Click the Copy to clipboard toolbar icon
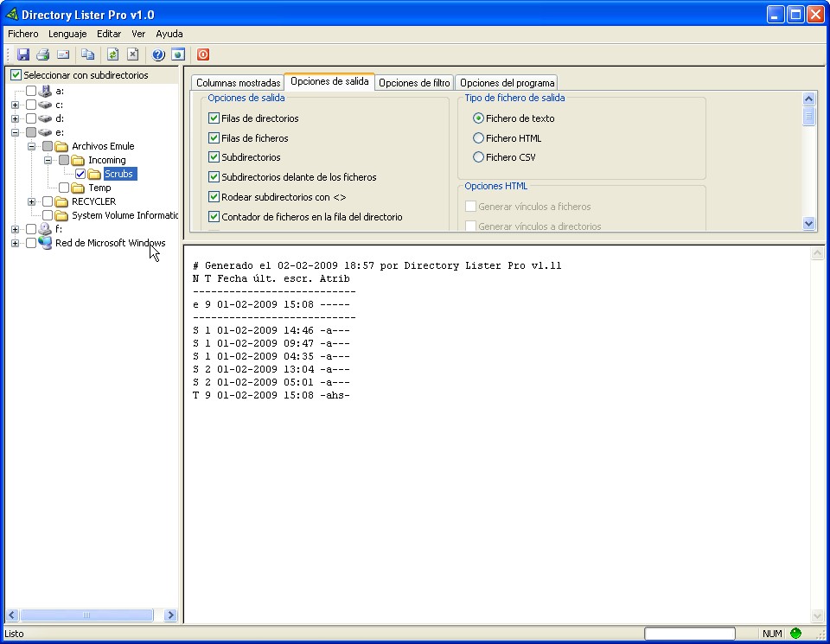The image size is (830, 644). coord(88,54)
